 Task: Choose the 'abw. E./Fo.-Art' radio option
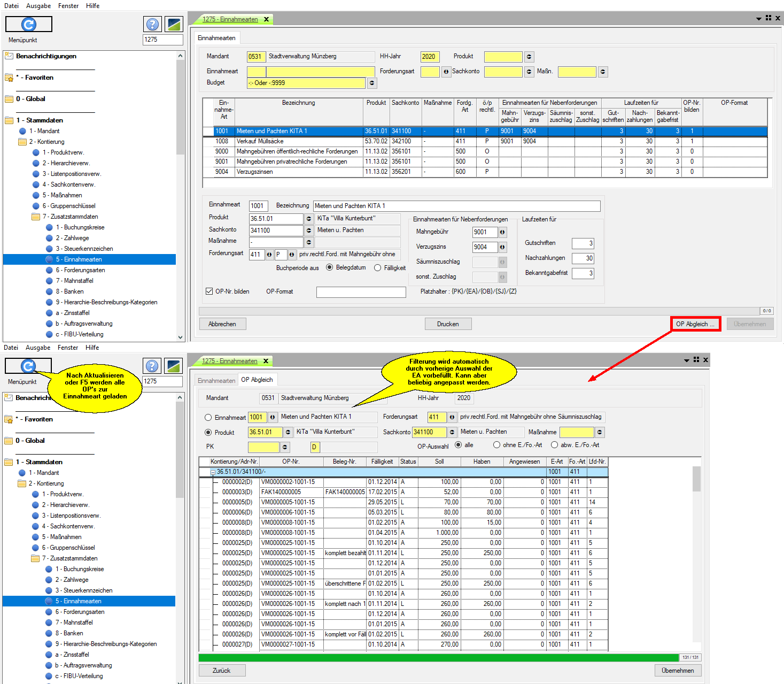click(555, 445)
